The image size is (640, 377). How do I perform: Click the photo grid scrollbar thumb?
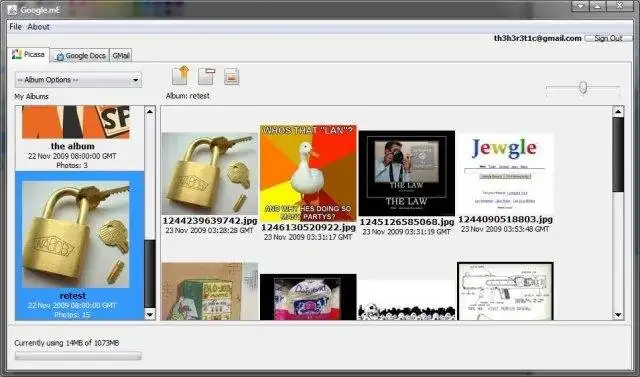(618, 155)
